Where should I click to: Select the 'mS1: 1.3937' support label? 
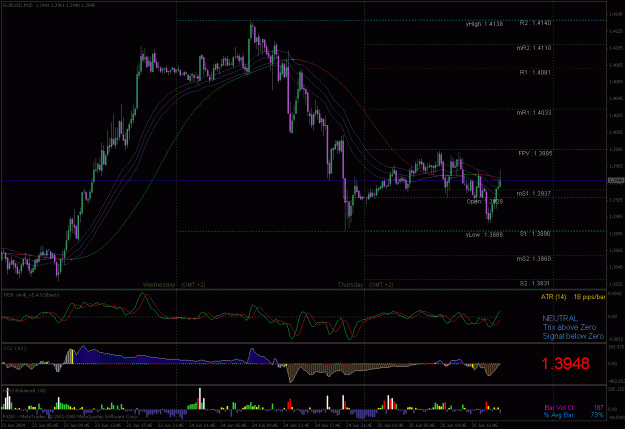pyautogui.click(x=534, y=193)
